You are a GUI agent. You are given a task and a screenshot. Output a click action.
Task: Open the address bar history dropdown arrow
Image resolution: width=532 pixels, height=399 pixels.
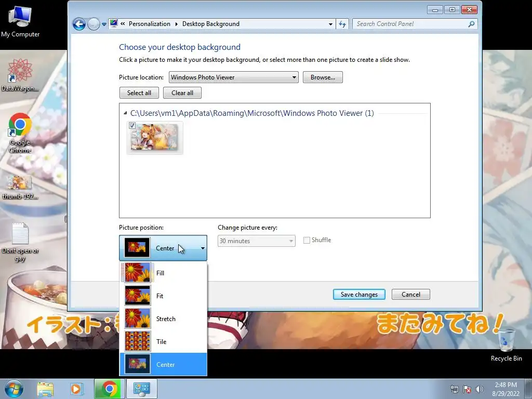330,24
